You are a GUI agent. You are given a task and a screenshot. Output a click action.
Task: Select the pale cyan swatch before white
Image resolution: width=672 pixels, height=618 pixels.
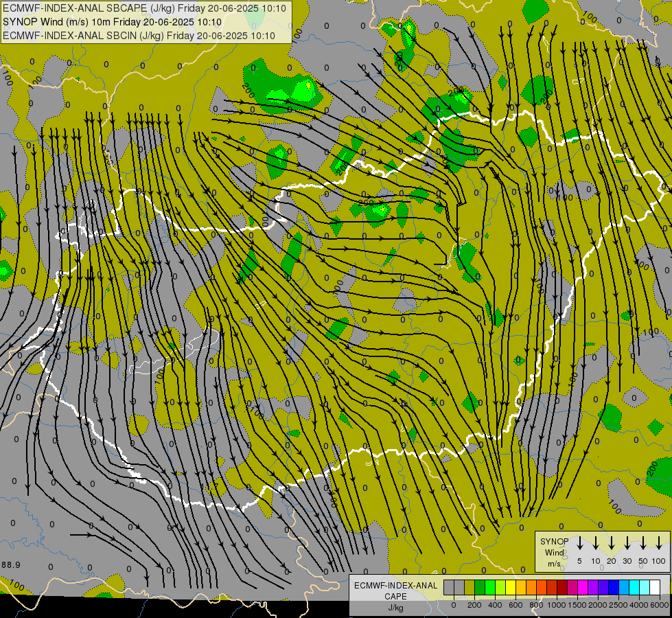(645, 587)
